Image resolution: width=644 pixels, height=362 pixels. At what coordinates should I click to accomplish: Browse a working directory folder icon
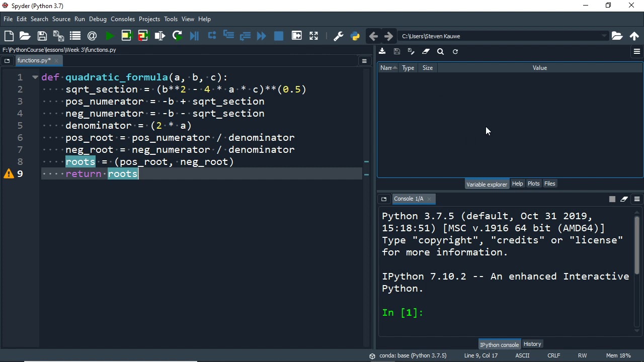tap(617, 36)
